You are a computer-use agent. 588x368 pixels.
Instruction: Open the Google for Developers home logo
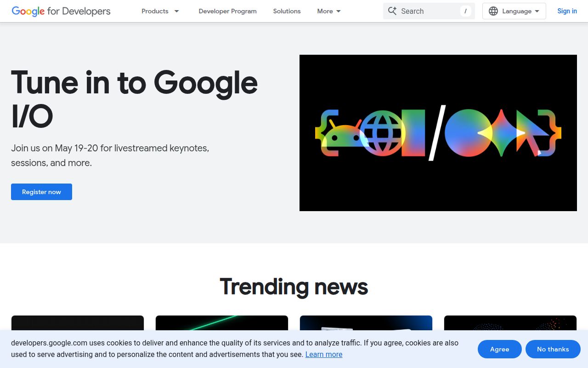[x=61, y=11]
